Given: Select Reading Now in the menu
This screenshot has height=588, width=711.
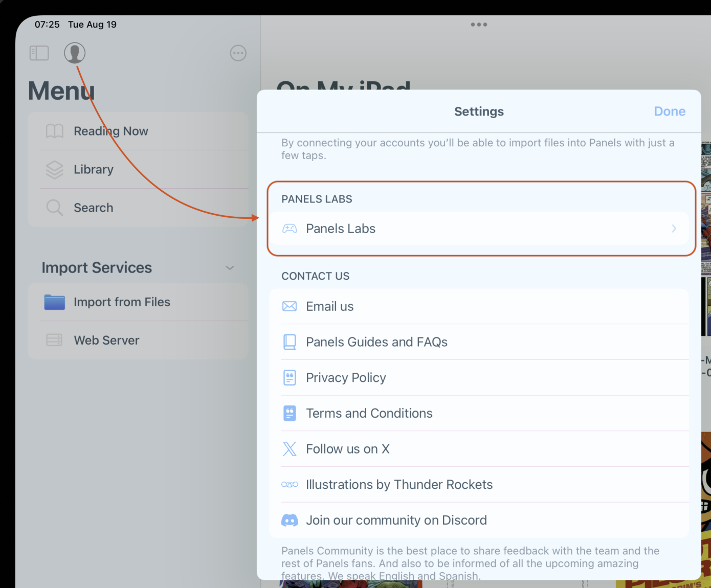Looking at the screenshot, I should point(138,131).
